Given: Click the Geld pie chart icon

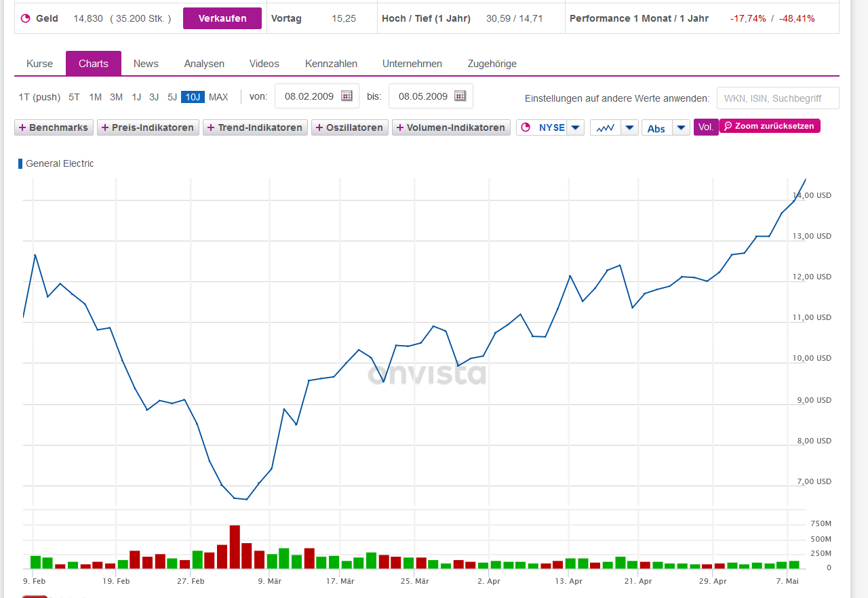Looking at the screenshot, I should [x=25, y=18].
